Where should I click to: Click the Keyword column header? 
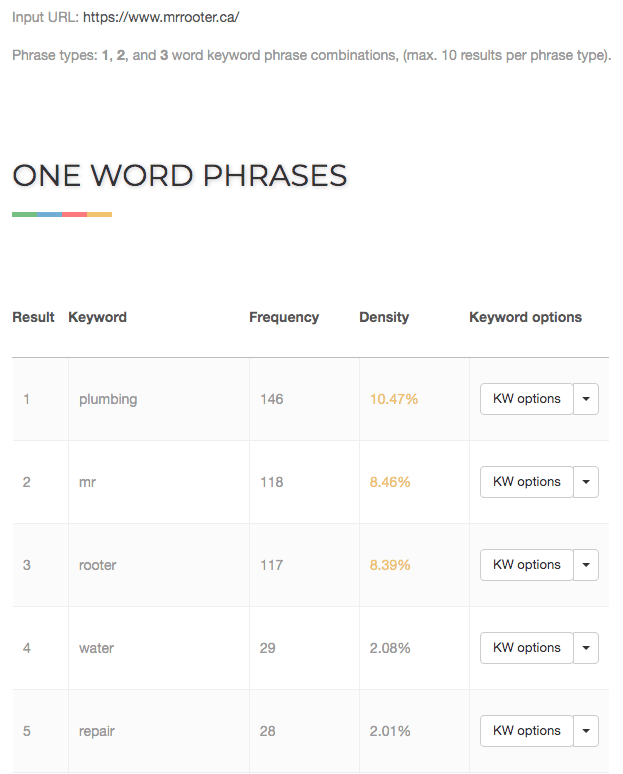97,317
